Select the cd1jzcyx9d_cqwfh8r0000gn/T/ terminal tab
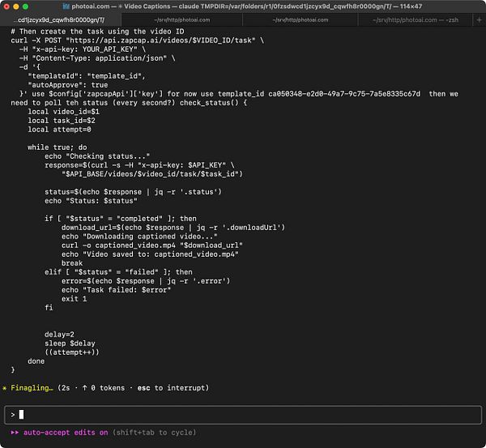 point(61,19)
